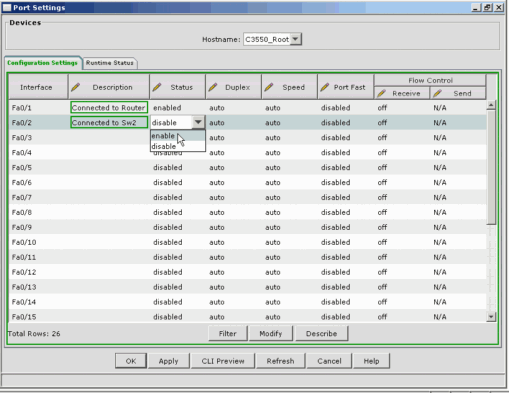Viewport: 509px width, 393px height.
Task: Click pencil icon in Description column header
Action: pyautogui.click(x=75, y=87)
